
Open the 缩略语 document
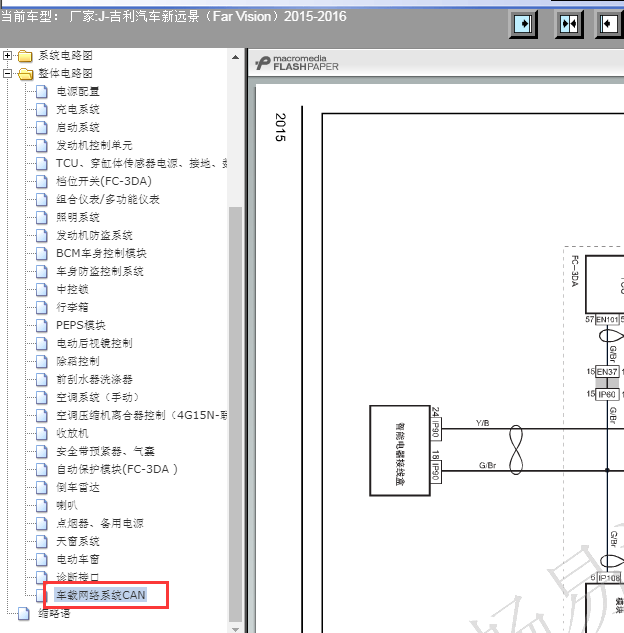[x=54, y=613]
